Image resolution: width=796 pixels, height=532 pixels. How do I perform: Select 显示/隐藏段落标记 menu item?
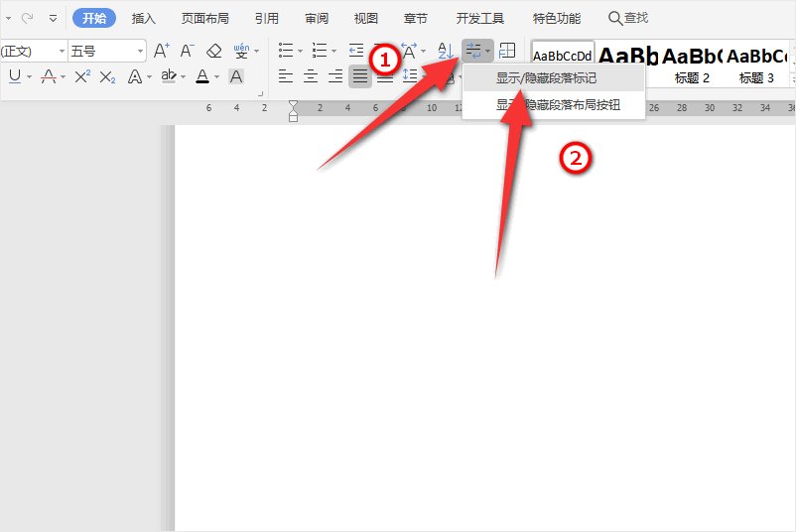coord(553,77)
